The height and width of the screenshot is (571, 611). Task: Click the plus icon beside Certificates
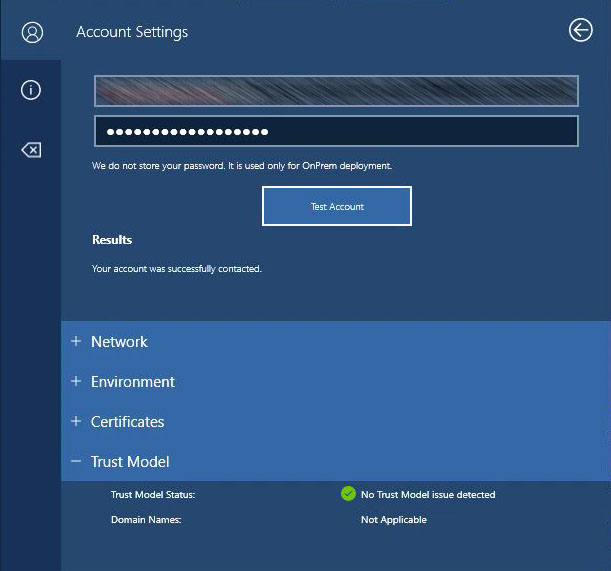(x=76, y=421)
